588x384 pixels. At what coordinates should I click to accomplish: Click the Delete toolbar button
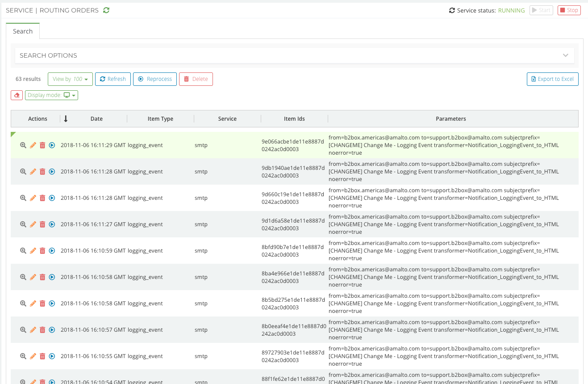click(x=196, y=79)
